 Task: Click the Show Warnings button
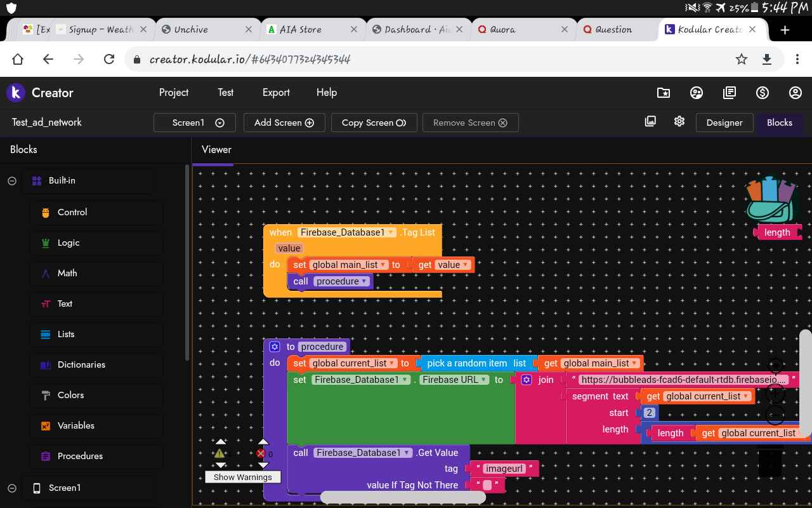click(x=242, y=477)
